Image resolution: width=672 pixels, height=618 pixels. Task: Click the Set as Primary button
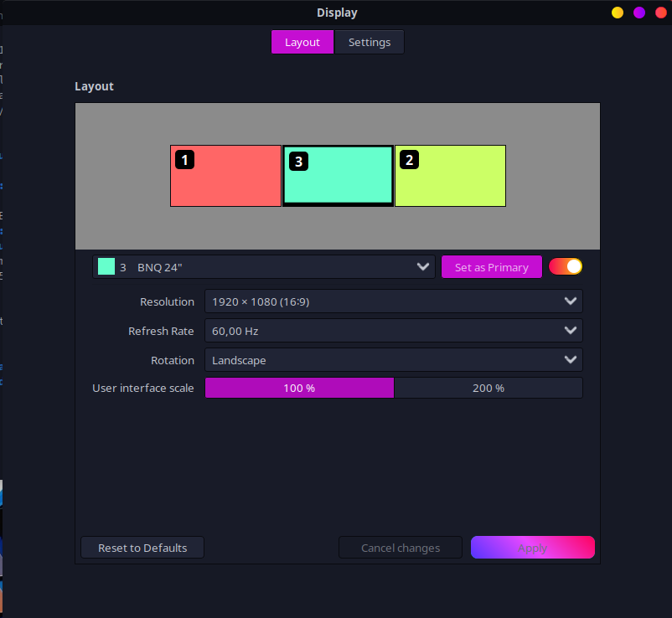pos(492,267)
